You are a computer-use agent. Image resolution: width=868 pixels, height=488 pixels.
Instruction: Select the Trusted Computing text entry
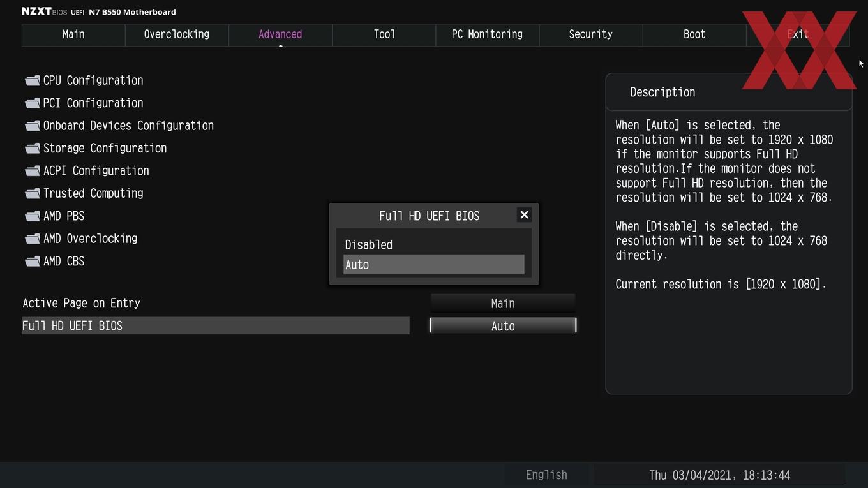93,193
